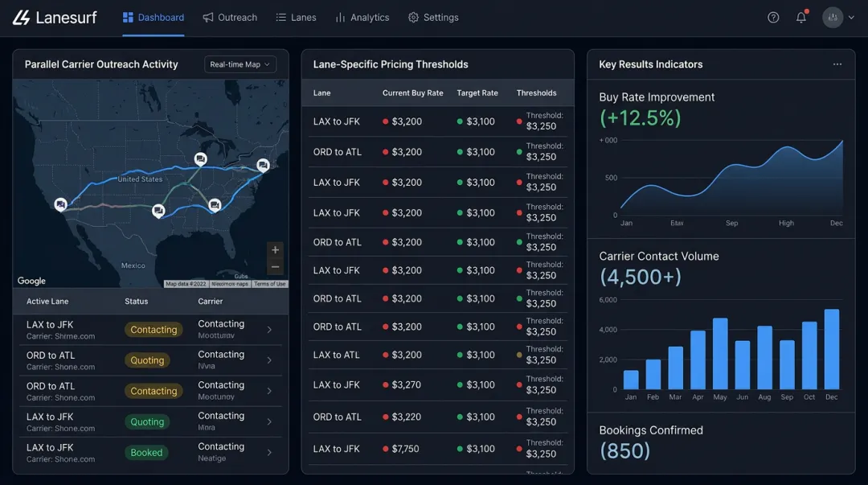Expand the Booked LAX to JFK row chevron

pos(269,452)
